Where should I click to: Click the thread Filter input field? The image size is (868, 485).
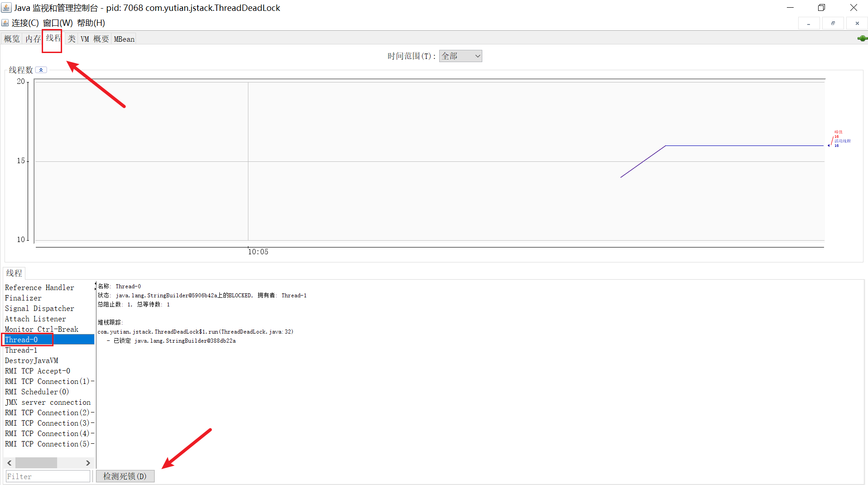coord(48,476)
